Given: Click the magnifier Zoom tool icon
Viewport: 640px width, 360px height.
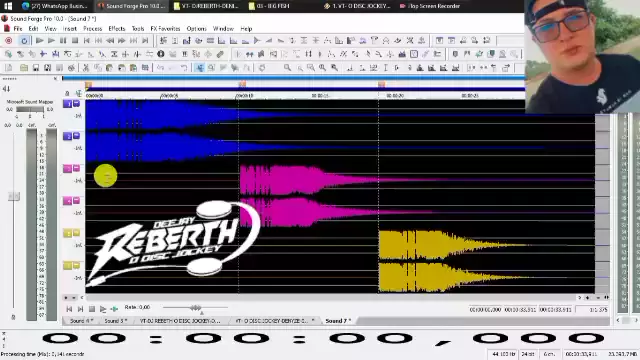Looking at the screenshot, I should click(x=287, y=68).
